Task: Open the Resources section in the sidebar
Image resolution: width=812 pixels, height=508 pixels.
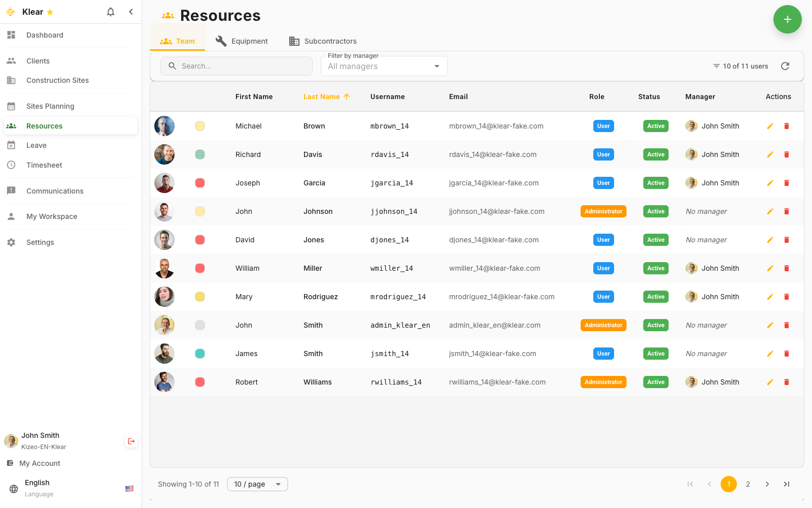Action: (x=44, y=125)
